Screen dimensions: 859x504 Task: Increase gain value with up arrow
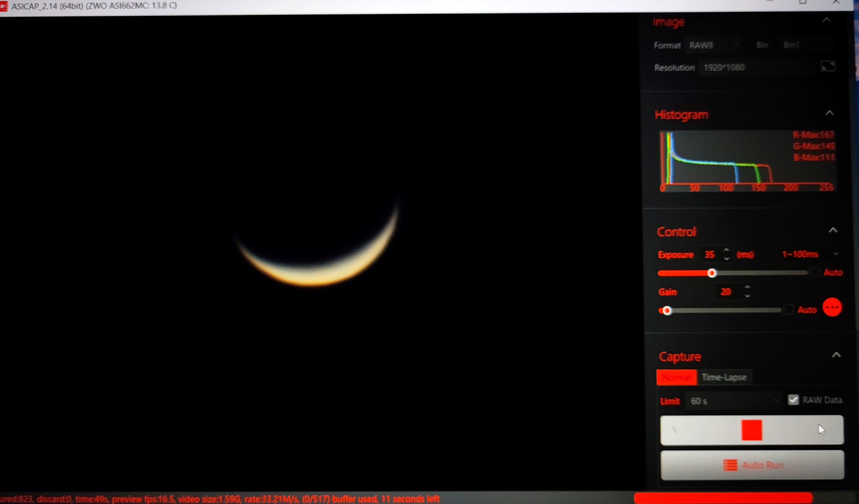[747, 287]
